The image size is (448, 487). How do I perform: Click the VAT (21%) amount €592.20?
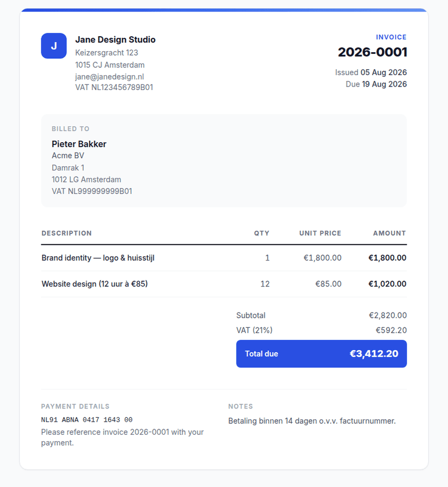coord(391,330)
